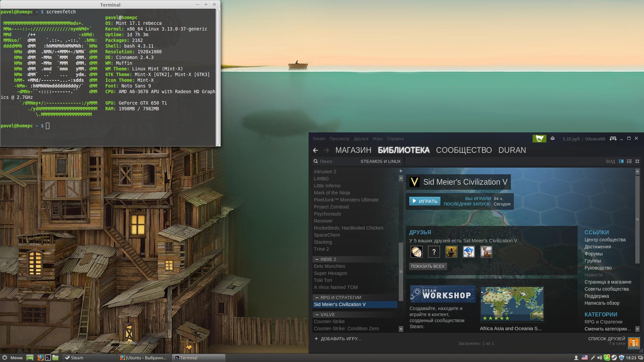The height and width of the screenshot is (362, 644).
Task: Open the third friend avatar with the dark gold picture
Action: [x=451, y=252]
